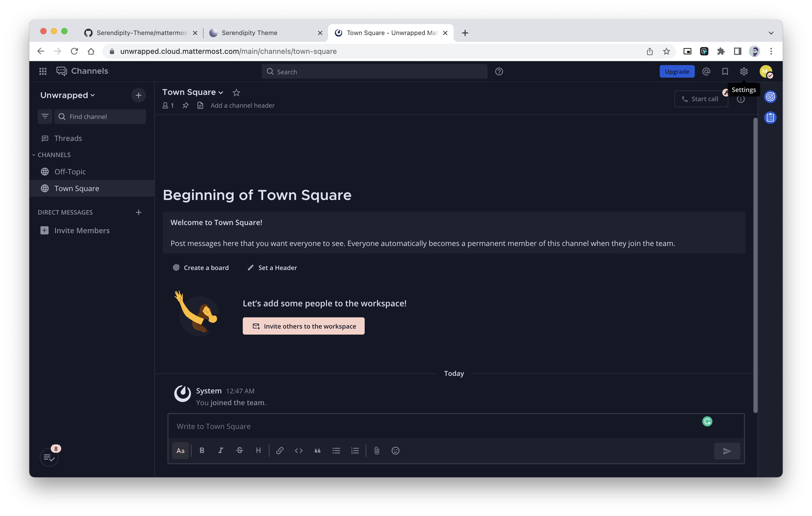Viewport: 812px width, 516px height.
Task: Open the Unwrapped team dropdown menu
Action: click(67, 95)
